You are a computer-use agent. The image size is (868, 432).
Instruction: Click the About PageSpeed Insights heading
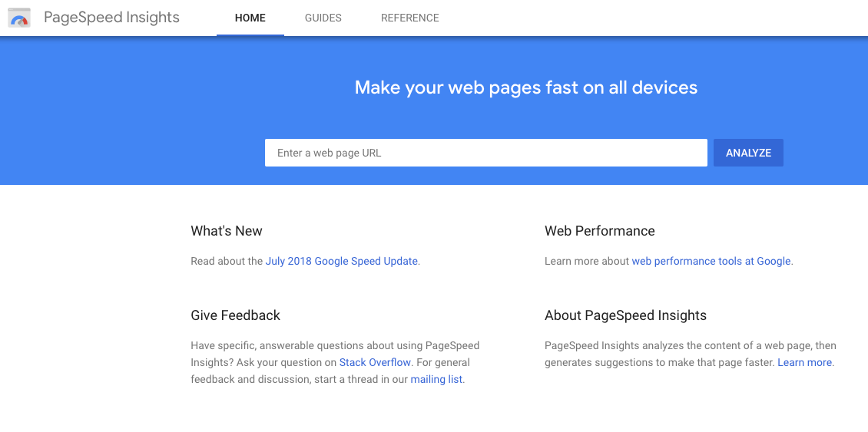point(625,315)
